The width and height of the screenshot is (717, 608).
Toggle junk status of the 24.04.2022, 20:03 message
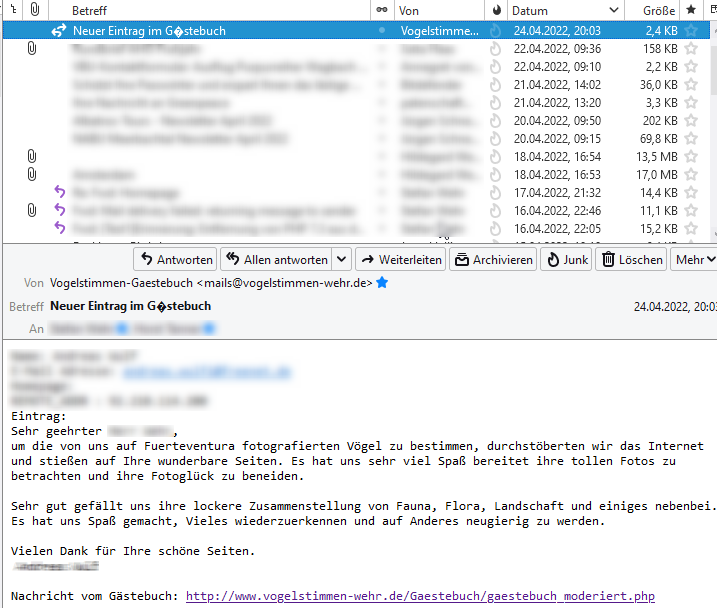coord(495,31)
